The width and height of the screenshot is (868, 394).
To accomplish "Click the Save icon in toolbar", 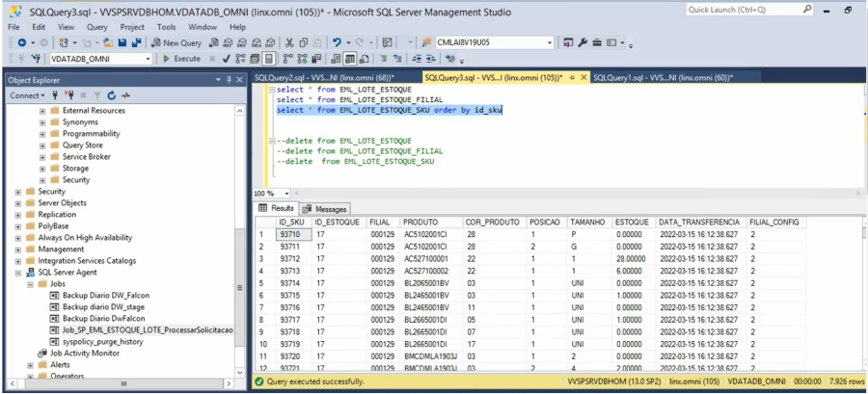I will pos(121,43).
